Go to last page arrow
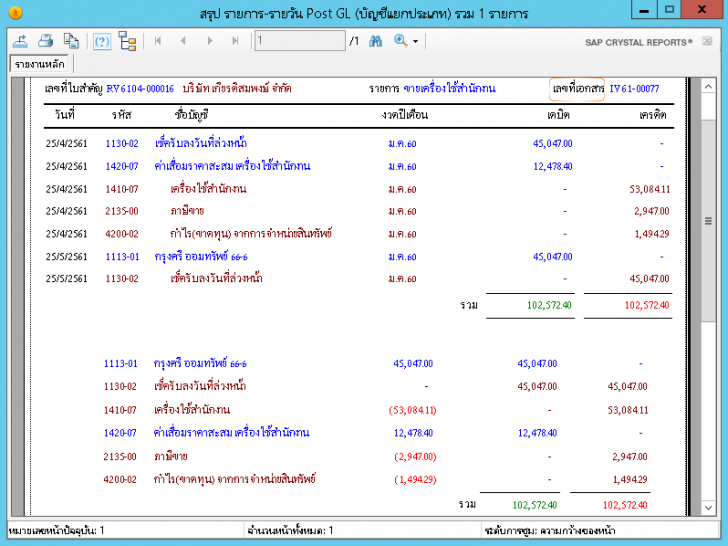Image resolution: width=728 pixels, height=546 pixels. [x=235, y=41]
